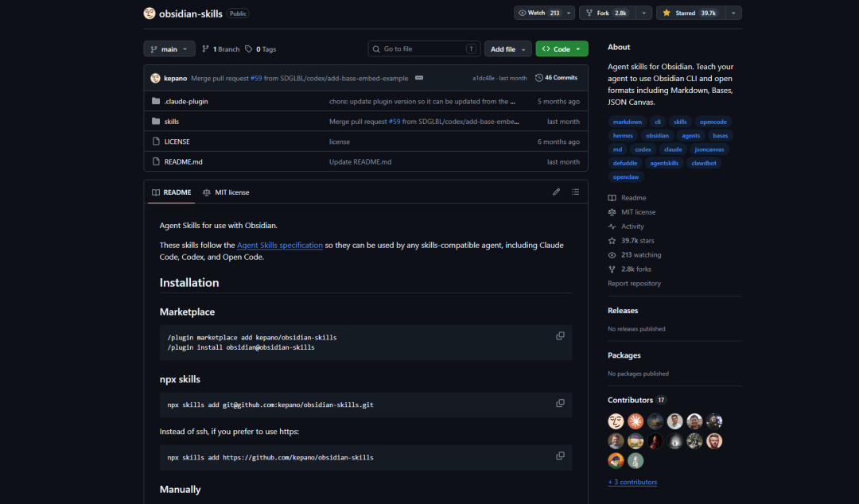Viewport: 859px width, 504px height.
Task: Open the MIT license sidebar link
Action: (x=632, y=212)
